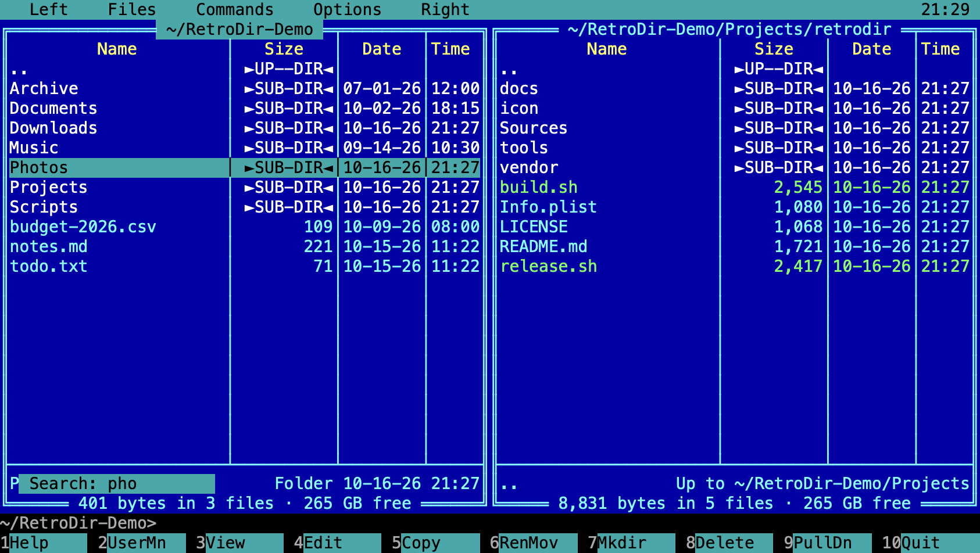This screenshot has height=553, width=980.
Task: Select todo.txt file
Action: coord(245,266)
